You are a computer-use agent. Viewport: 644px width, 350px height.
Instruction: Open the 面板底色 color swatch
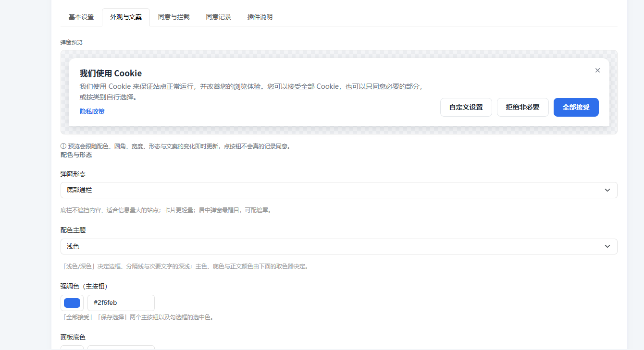tap(72, 348)
